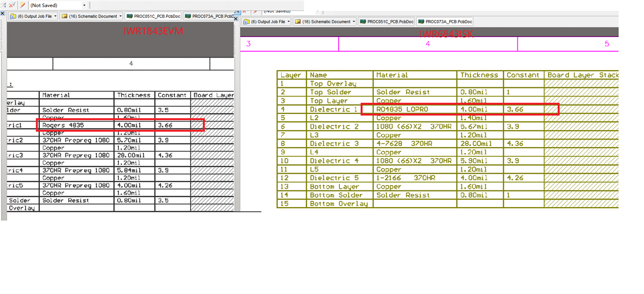Click the 'Material' column header in left table
Screen dimensions: 644x294
pos(77,95)
